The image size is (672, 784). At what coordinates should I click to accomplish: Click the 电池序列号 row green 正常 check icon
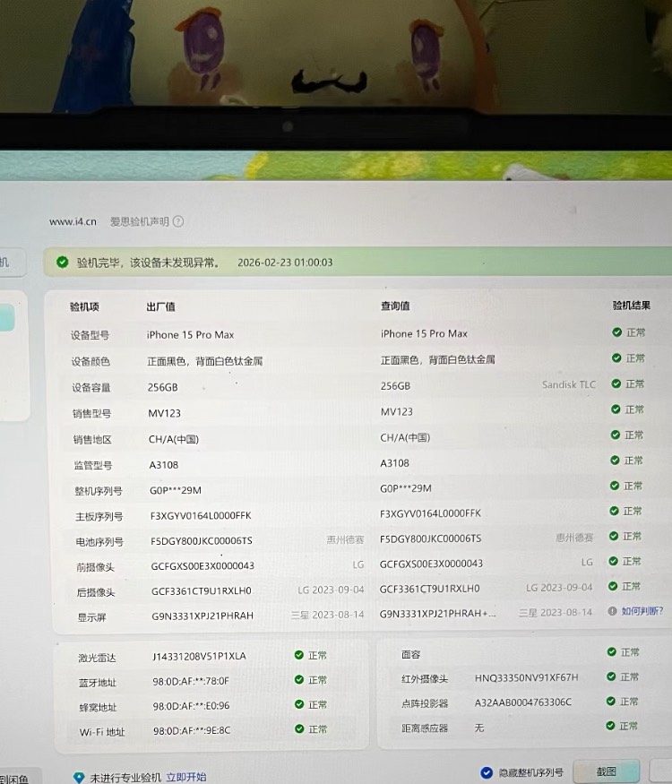pyautogui.click(x=614, y=536)
